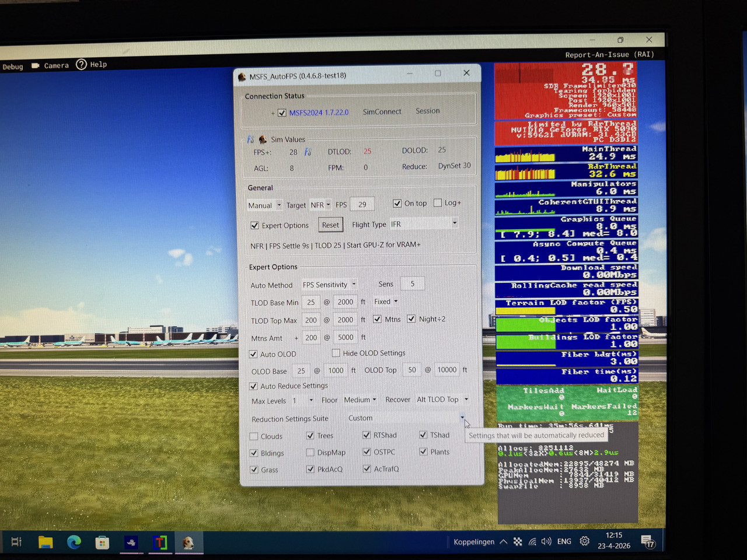
Task: Open the Auto Method FPS Sensitivity dropdown
Action: [329, 285]
